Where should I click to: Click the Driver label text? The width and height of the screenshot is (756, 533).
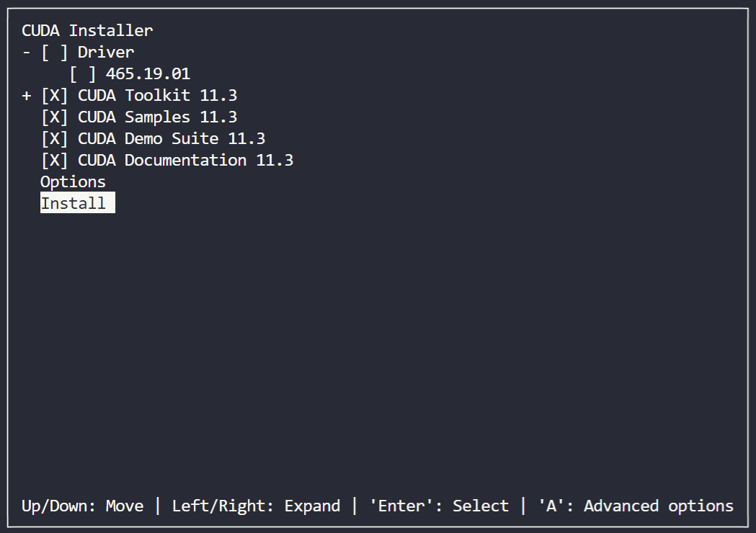pos(106,52)
